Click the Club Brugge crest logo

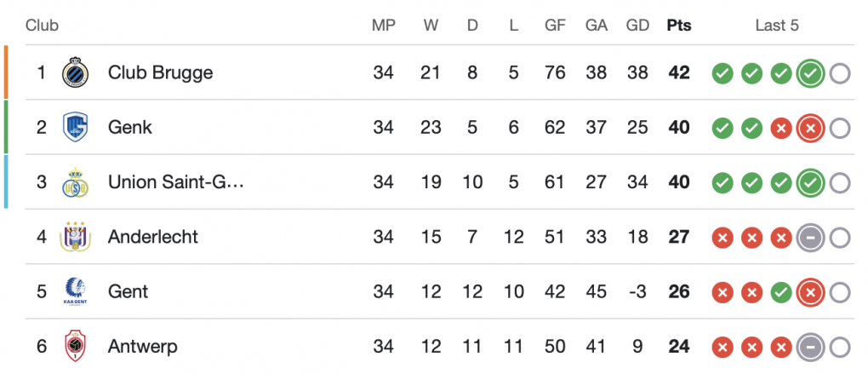tap(75, 72)
